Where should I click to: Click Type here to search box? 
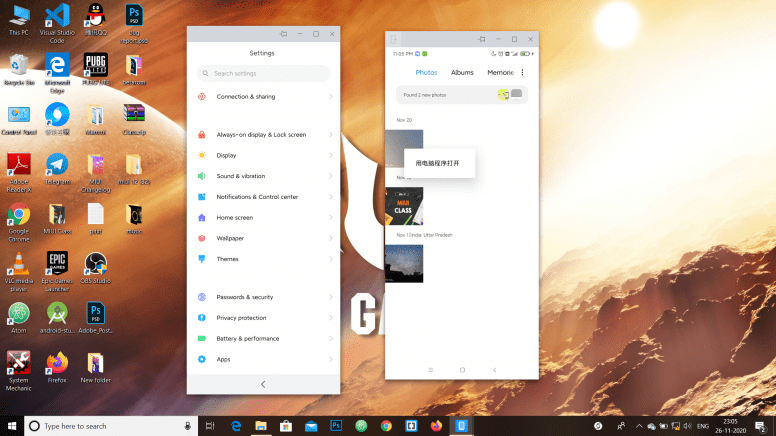pos(111,426)
